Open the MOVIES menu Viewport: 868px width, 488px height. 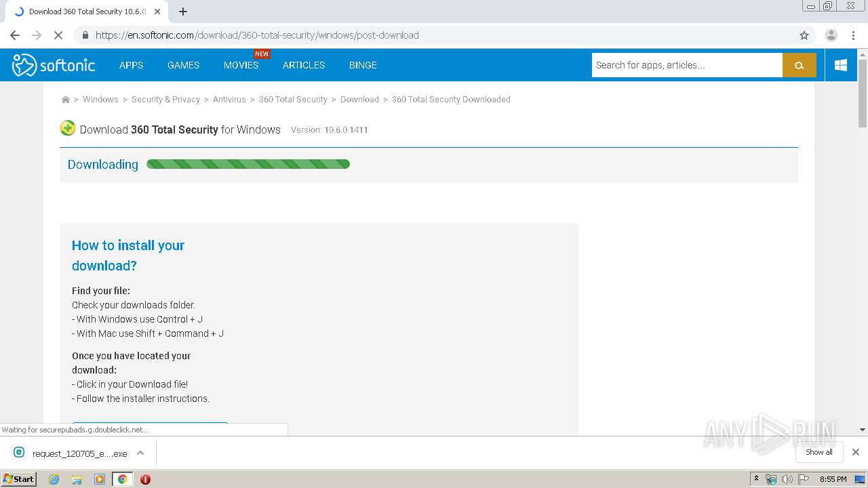[241, 65]
